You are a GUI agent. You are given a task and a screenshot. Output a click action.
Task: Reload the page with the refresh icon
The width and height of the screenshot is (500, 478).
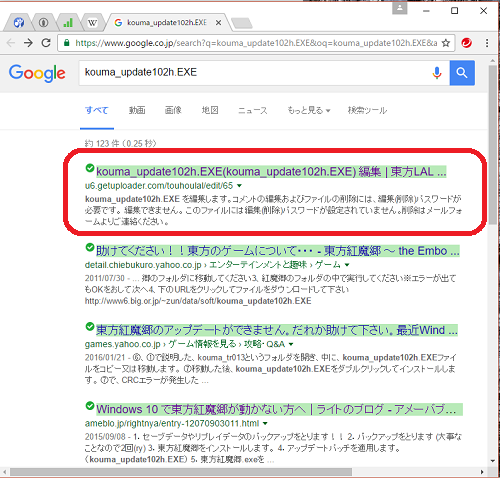tap(46, 43)
